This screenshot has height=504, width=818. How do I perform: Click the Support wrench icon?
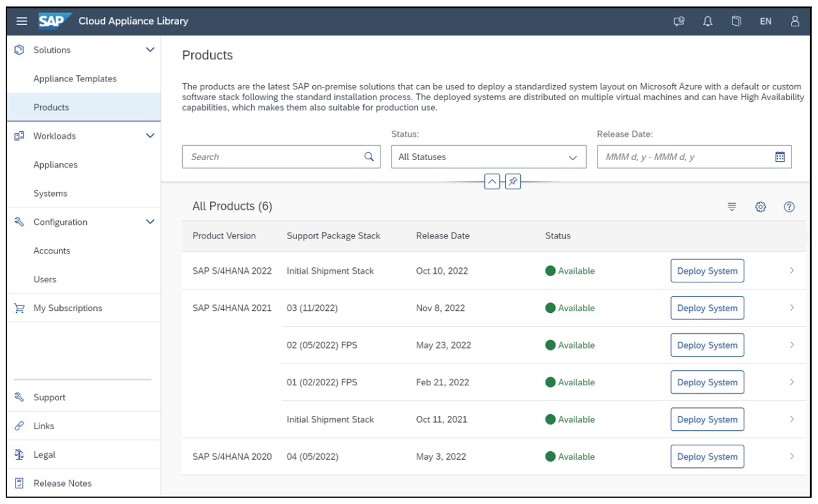[19, 397]
